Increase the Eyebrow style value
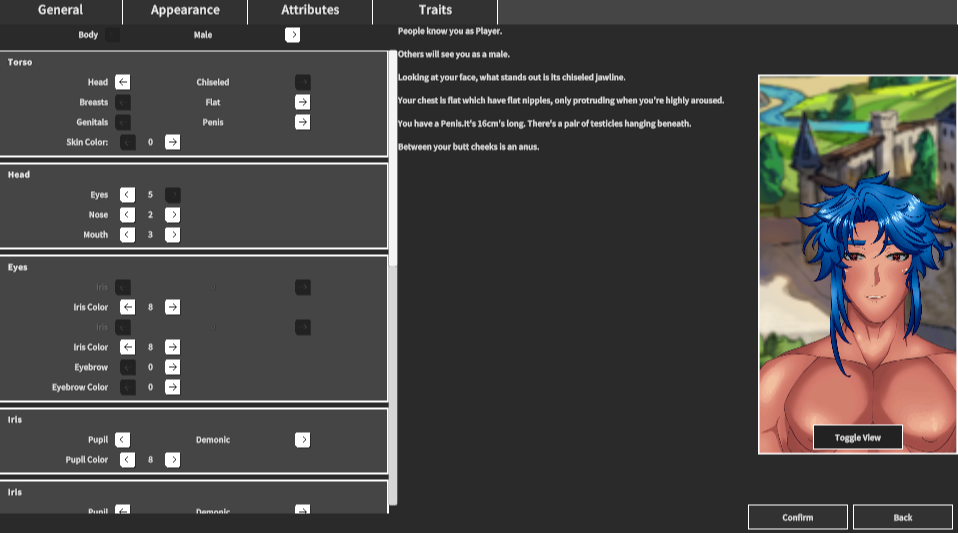This screenshot has height=533, width=958. (x=173, y=367)
